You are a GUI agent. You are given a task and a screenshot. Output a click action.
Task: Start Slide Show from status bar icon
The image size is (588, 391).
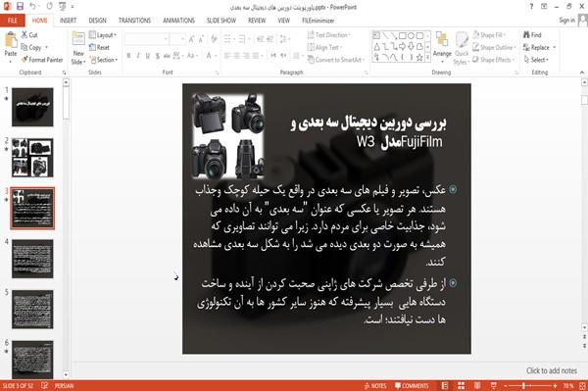pyautogui.click(x=494, y=386)
